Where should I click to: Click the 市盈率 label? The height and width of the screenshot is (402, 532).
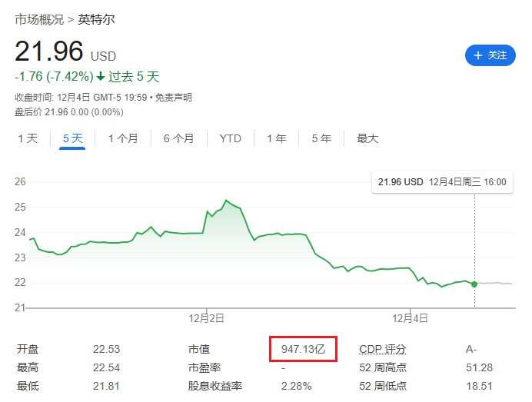pyautogui.click(x=204, y=367)
